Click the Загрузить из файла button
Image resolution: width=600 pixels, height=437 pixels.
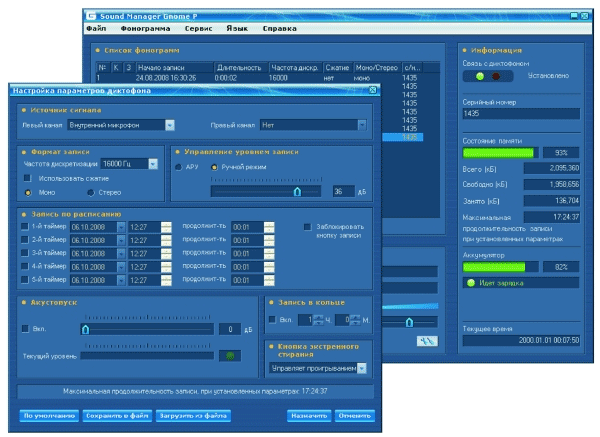(x=193, y=416)
